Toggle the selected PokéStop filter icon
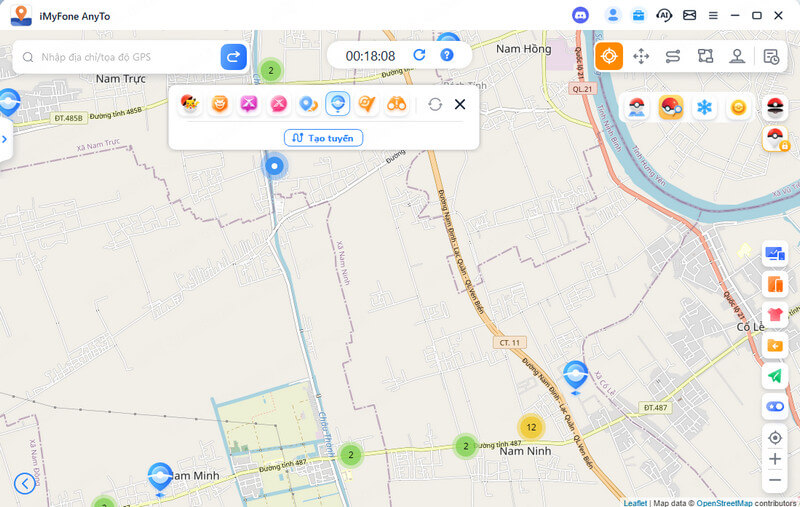800x507 pixels. pos(338,104)
